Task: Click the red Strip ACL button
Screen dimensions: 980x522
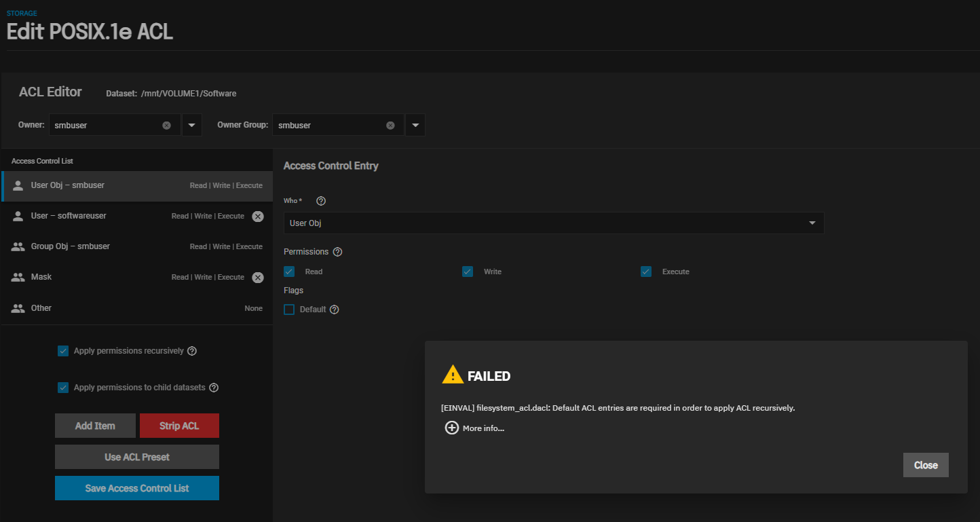Action: coord(179,426)
